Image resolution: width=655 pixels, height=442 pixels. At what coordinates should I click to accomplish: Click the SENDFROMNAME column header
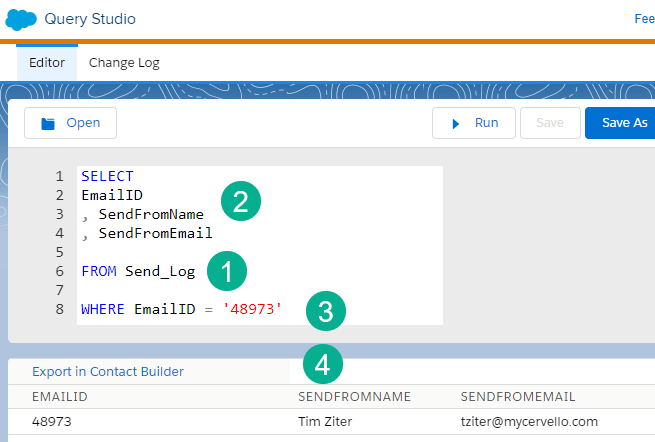(x=355, y=397)
